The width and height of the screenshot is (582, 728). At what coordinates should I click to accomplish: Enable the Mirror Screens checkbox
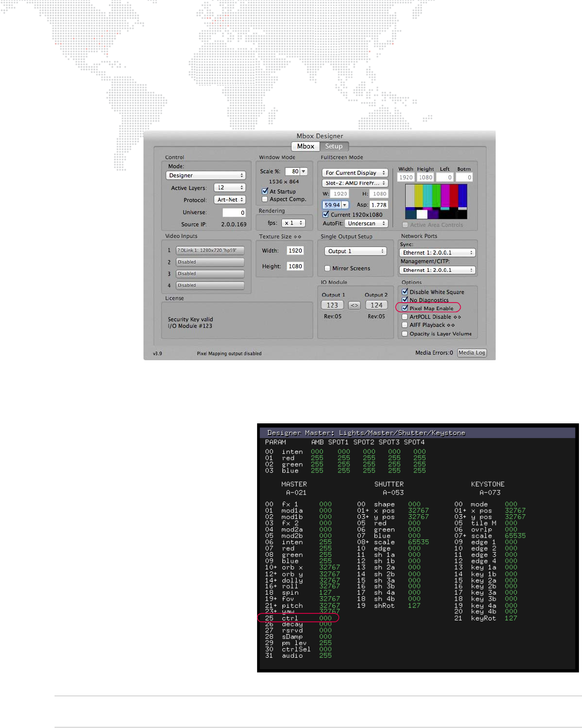[327, 268]
